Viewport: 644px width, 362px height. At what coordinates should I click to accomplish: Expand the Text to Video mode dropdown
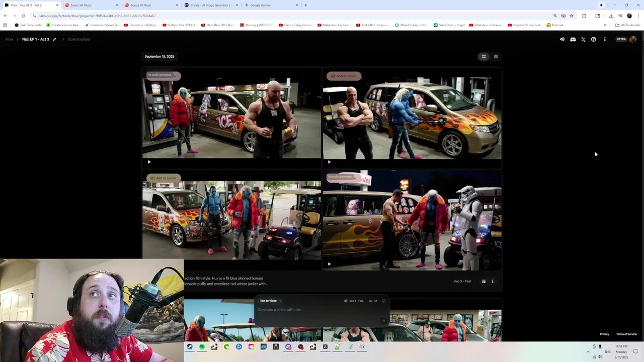tap(270, 301)
